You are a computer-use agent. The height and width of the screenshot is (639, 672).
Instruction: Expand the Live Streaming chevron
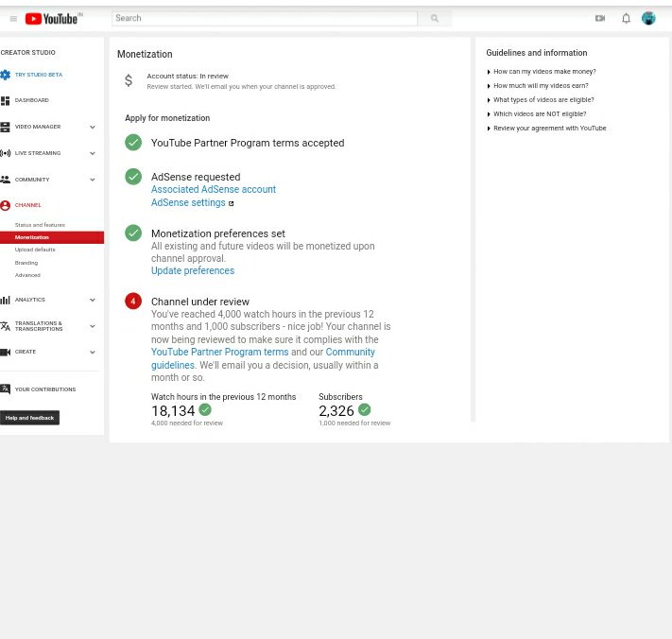pos(92,153)
